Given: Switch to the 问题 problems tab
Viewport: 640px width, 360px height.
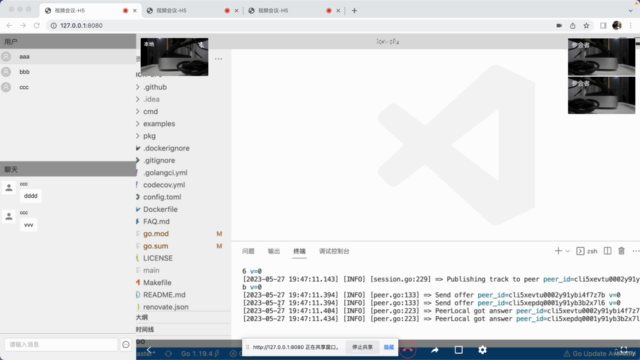Looking at the screenshot, I should coord(248,251).
